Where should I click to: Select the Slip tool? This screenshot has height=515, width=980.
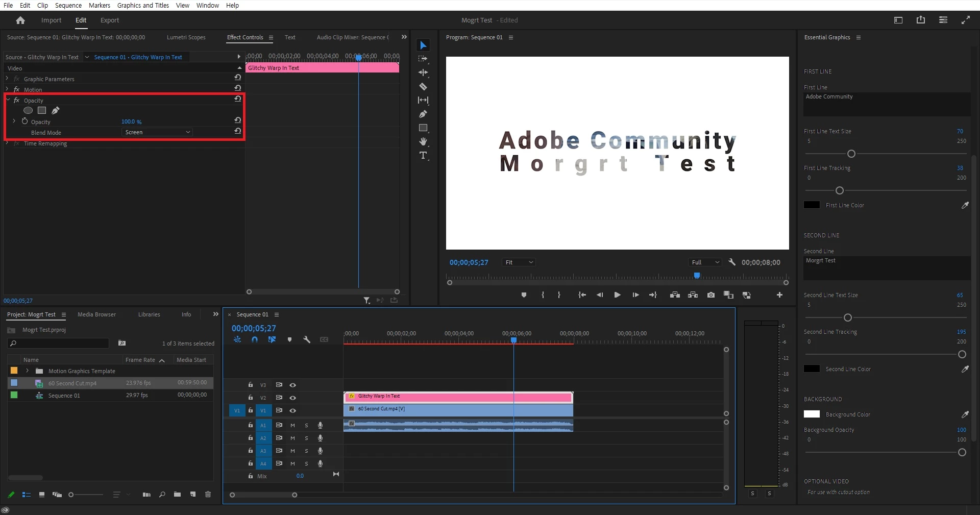point(423,100)
